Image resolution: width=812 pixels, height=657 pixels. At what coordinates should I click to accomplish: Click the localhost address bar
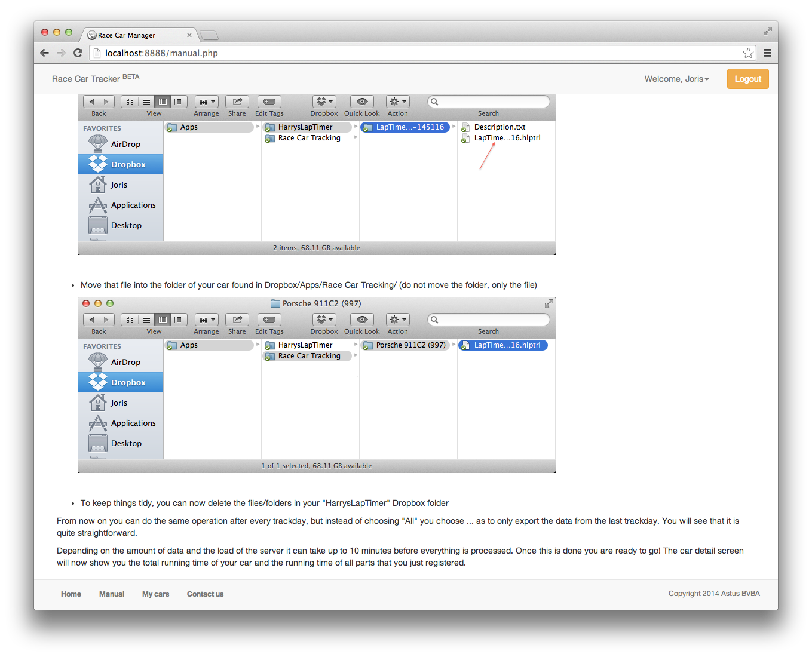pyautogui.click(x=418, y=53)
